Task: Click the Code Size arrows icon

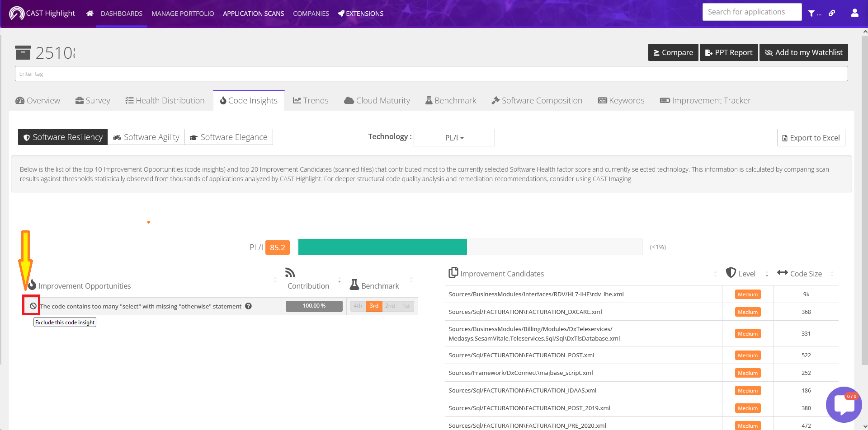Action: pyautogui.click(x=783, y=272)
